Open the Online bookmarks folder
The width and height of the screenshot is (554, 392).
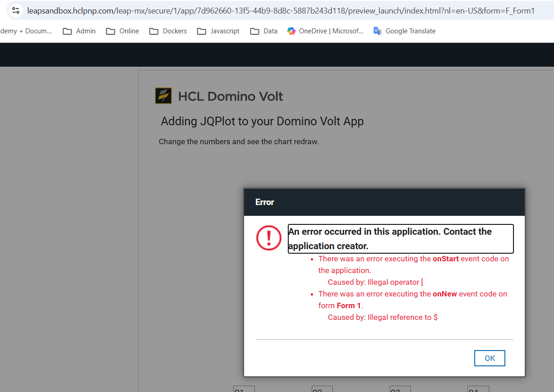coord(123,31)
